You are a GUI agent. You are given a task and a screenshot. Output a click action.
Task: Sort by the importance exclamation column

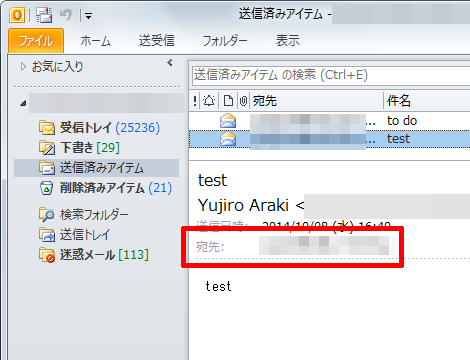coord(195,100)
